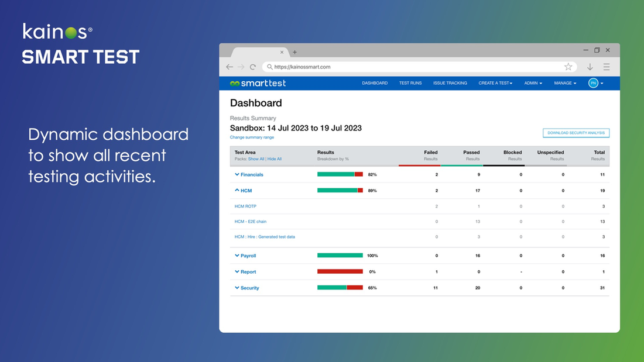Click Download Security Analysis
The image size is (644, 362).
coord(576,133)
